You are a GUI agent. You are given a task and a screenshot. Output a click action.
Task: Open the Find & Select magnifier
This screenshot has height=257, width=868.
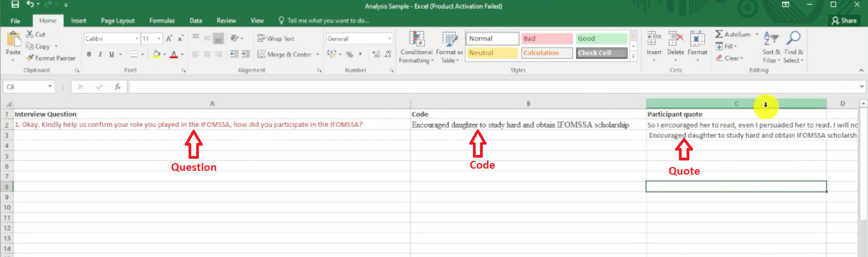[x=794, y=38]
